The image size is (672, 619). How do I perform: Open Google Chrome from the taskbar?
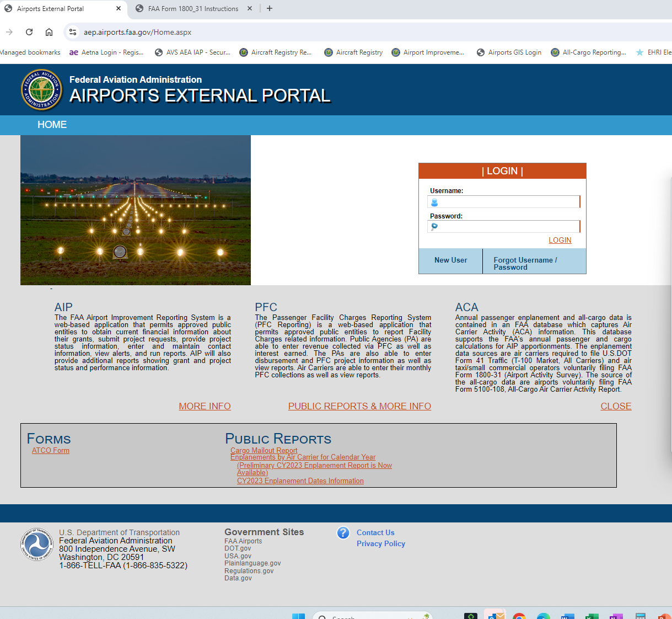click(519, 616)
